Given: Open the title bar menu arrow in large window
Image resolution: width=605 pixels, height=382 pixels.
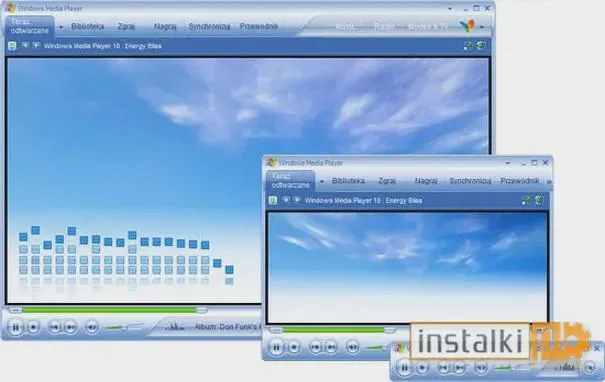Looking at the screenshot, I should pos(450,8).
